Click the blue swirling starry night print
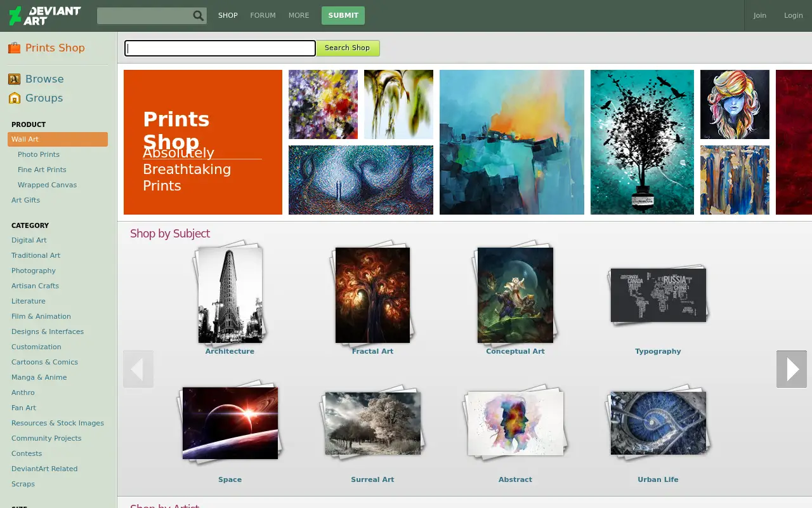This screenshot has height=508, width=812. [361, 180]
